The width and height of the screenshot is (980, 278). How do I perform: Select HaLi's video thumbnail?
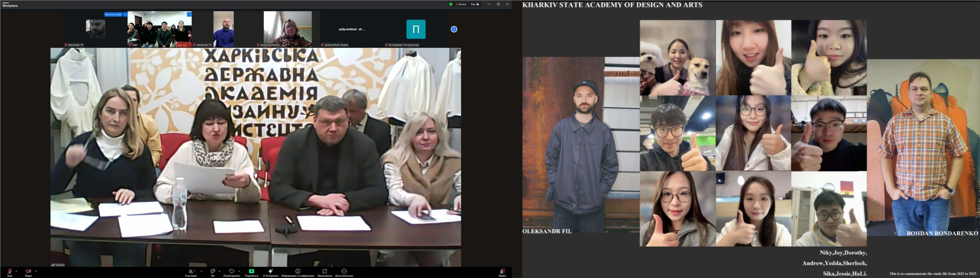point(159,30)
